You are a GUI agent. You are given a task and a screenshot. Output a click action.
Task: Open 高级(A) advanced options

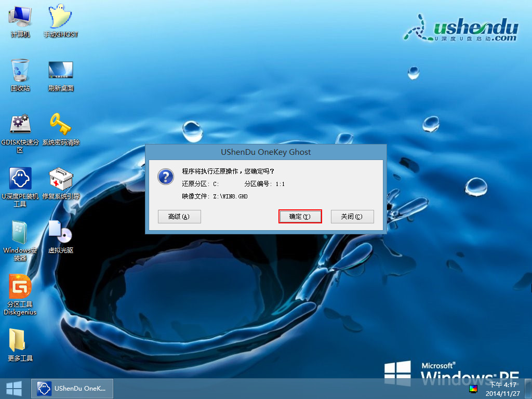[179, 217]
